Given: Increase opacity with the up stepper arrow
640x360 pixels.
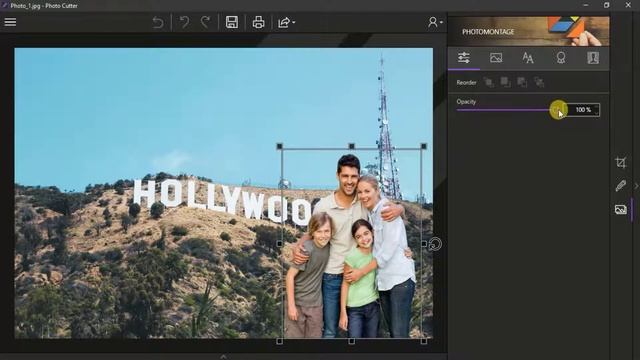Looking at the screenshot, I should coord(597,107).
